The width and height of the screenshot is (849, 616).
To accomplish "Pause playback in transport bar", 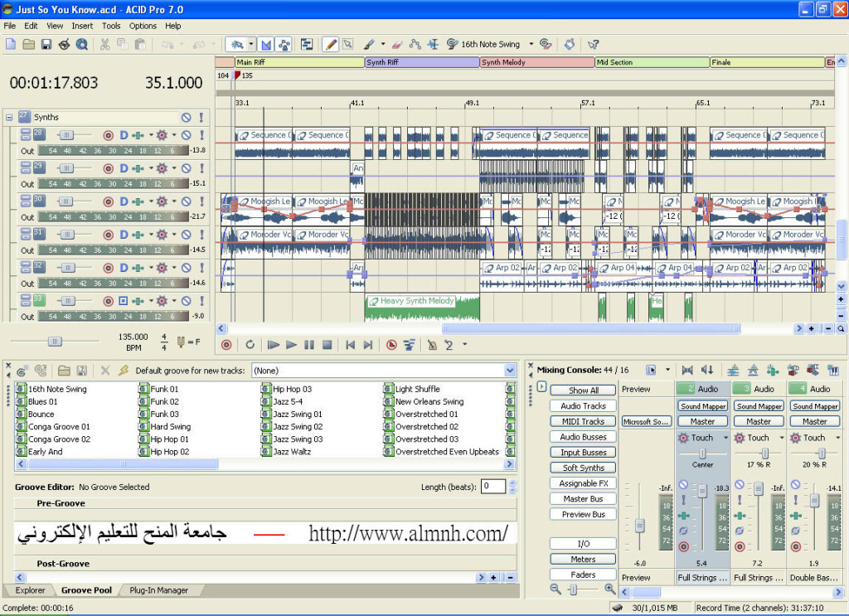I will pos(309,345).
